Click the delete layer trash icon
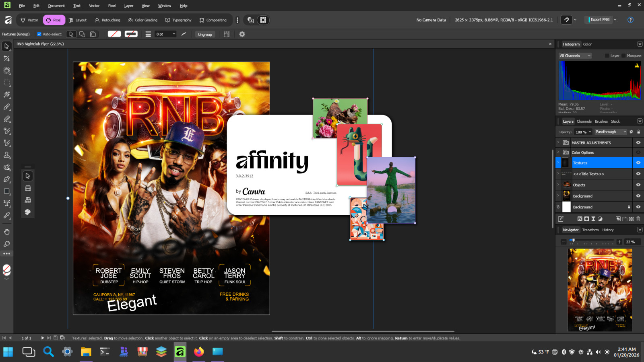This screenshot has width=644, height=362. 638,219
